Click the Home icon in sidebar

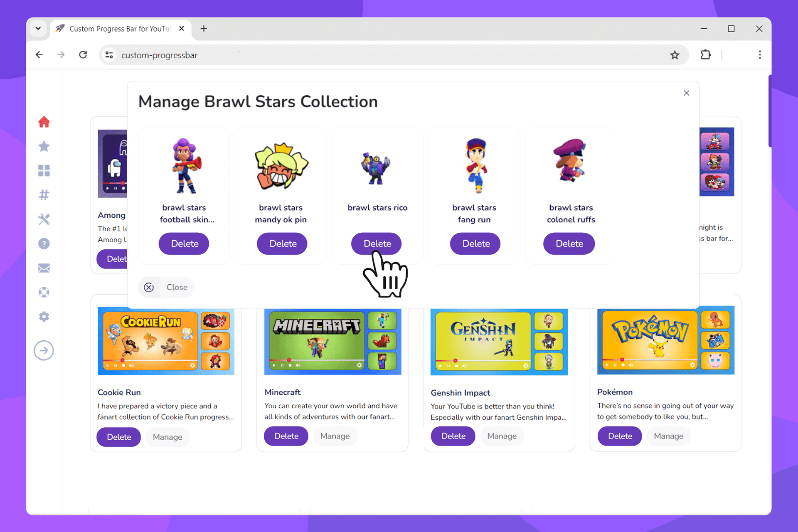click(x=44, y=122)
